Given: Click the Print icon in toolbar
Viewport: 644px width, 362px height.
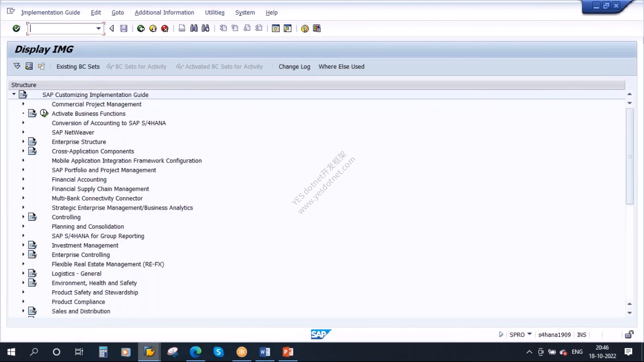Looking at the screenshot, I should 182,28.
